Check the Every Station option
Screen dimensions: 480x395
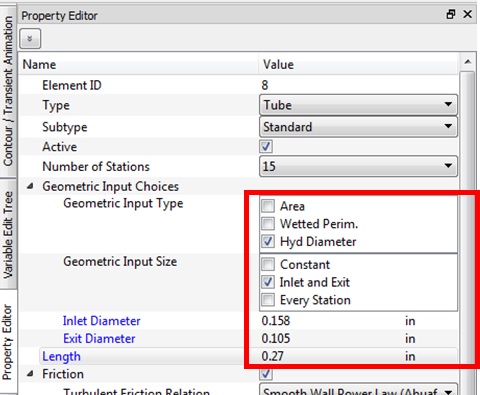coord(268,300)
